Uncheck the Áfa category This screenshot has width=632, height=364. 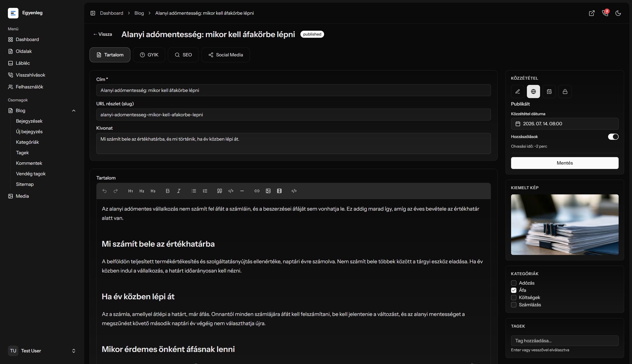[514, 290]
